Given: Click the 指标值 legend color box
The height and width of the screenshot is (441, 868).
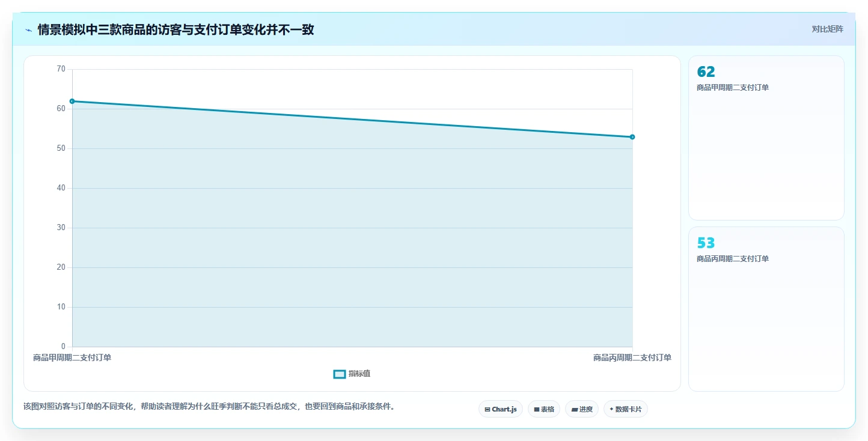Looking at the screenshot, I should tap(340, 374).
